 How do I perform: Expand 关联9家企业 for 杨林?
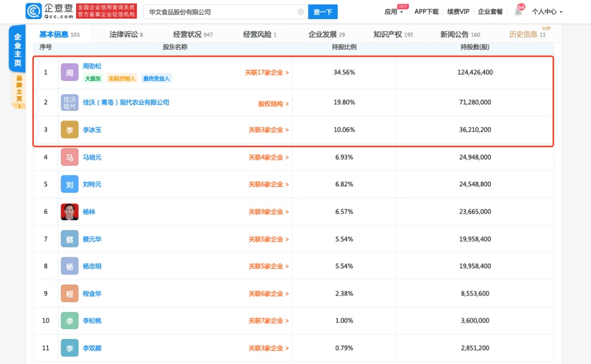[268, 212]
